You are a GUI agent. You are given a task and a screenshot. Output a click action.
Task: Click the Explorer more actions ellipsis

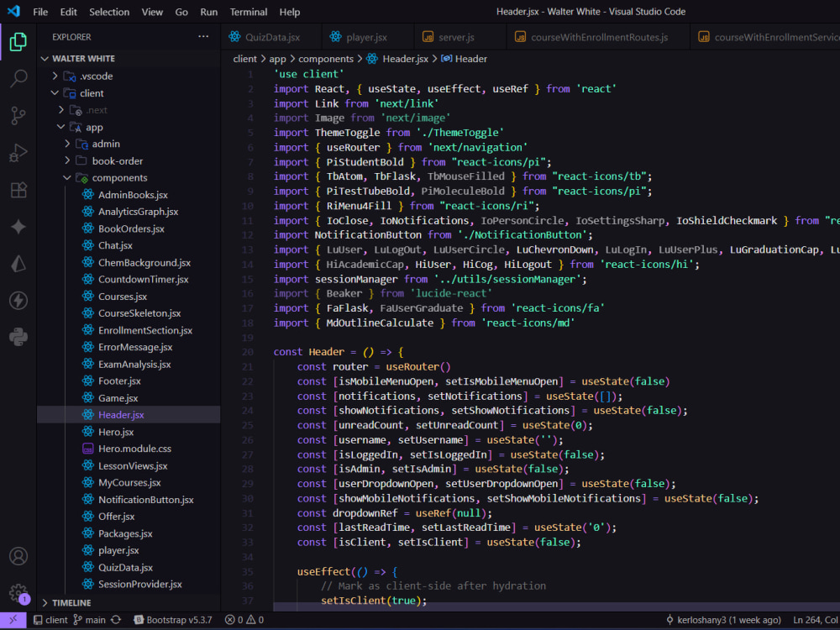[203, 36]
